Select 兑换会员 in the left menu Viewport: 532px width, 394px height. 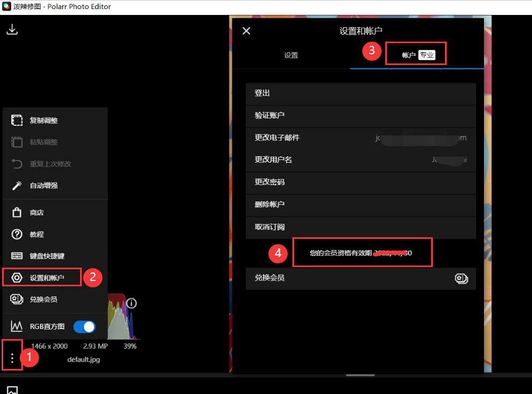[43, 299]
